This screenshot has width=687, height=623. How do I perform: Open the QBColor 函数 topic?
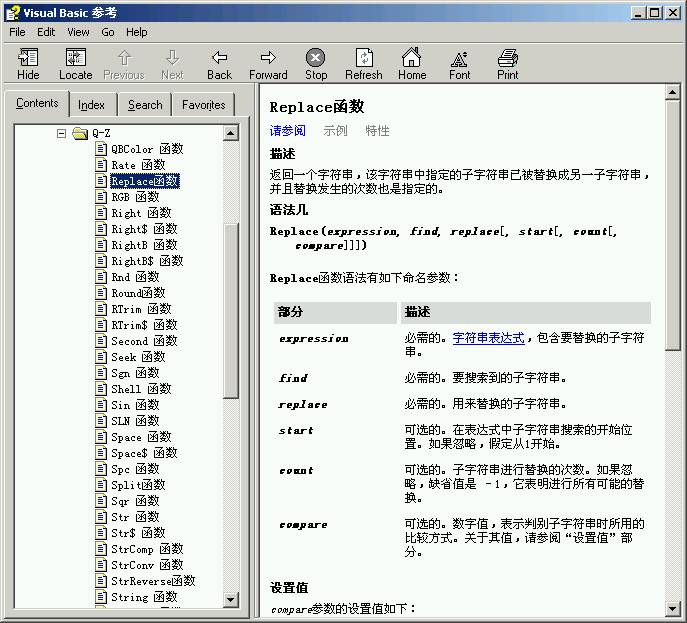[147, 149]
